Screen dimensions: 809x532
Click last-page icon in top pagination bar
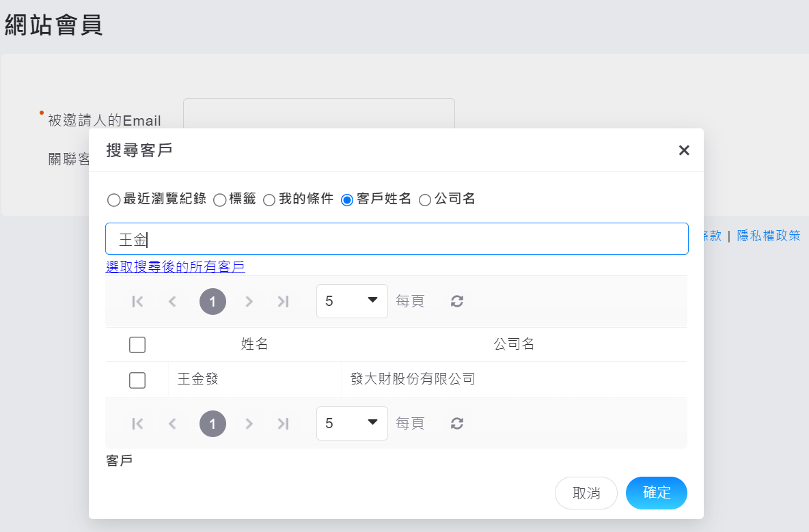pos(284,301)
